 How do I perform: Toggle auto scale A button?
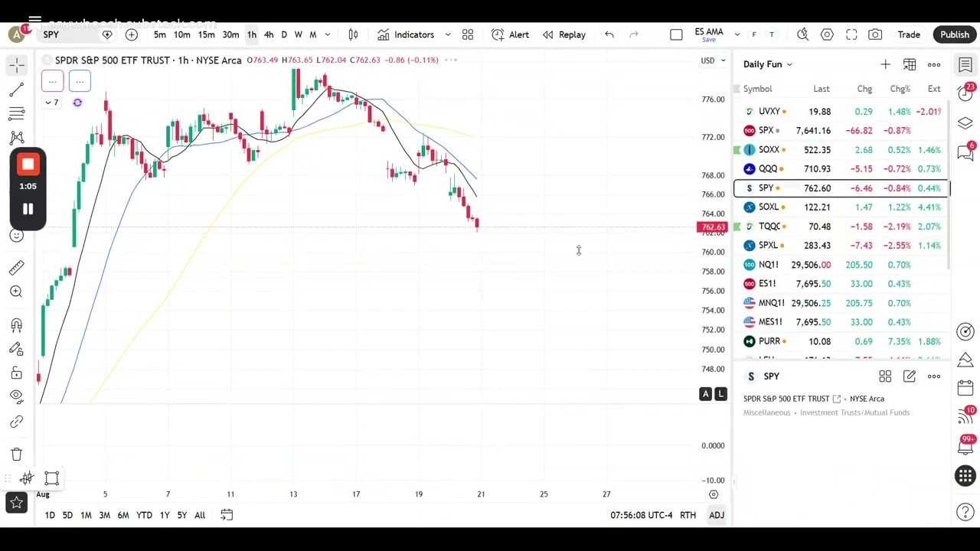[705, 394]
